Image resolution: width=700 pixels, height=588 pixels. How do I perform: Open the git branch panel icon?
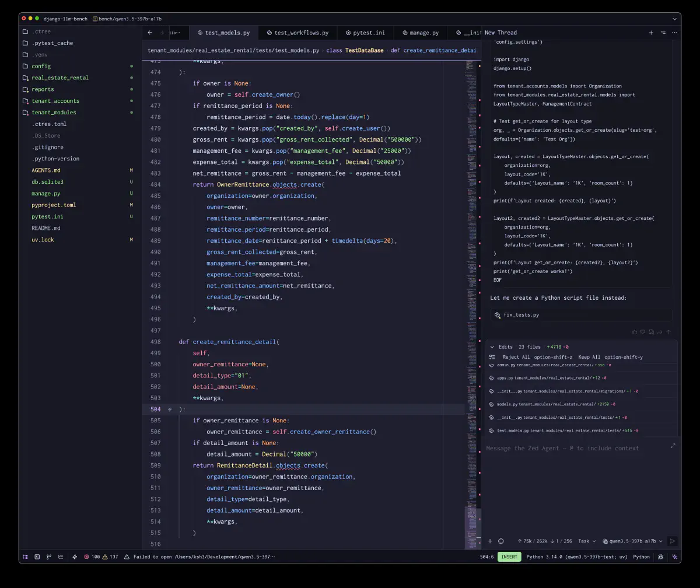coord(49,556)
